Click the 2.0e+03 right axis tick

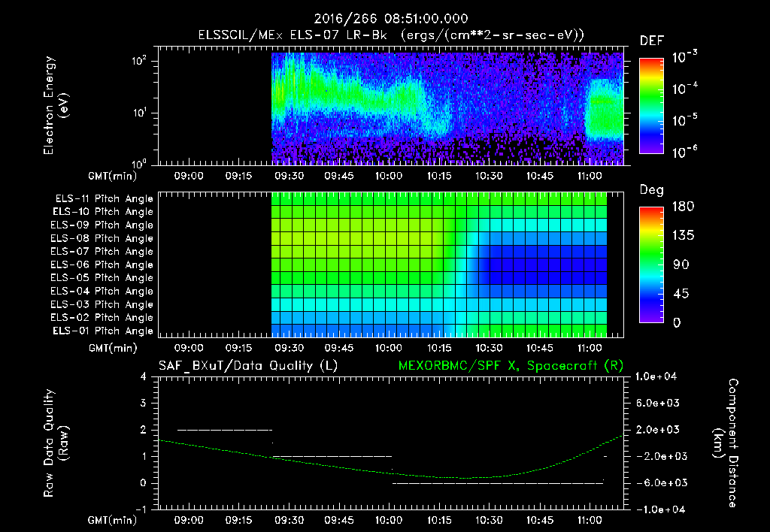658,430
